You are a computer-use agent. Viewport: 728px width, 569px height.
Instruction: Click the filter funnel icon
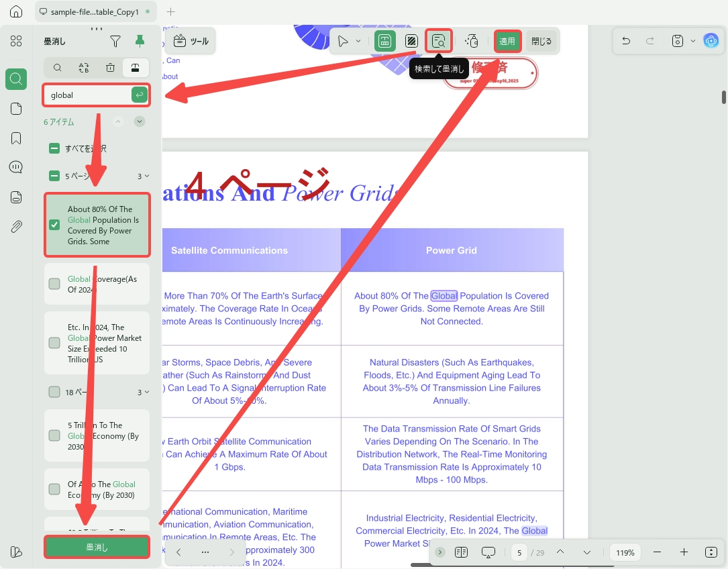115,42
